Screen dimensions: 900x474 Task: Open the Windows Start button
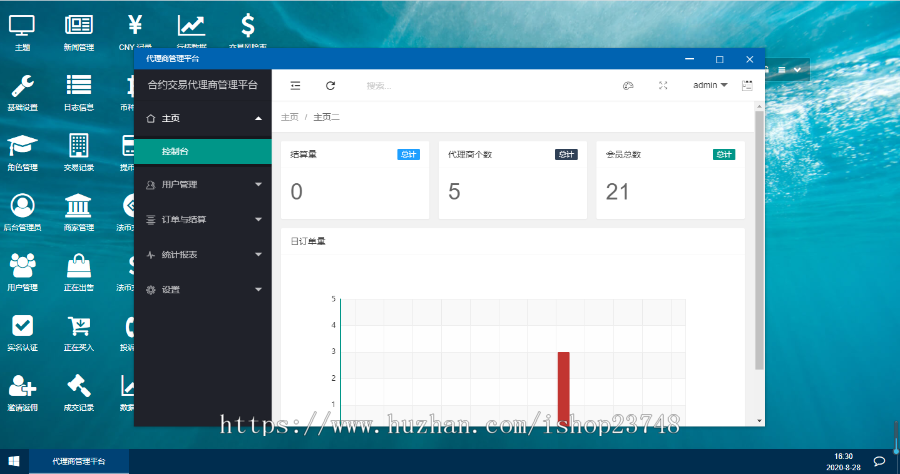14,461
